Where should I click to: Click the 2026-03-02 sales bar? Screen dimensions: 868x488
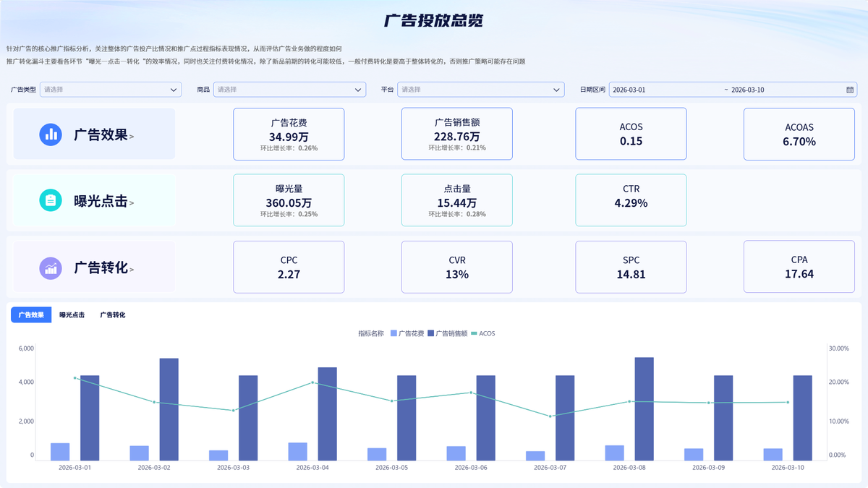pyautogui.click(x=169, y=409)
